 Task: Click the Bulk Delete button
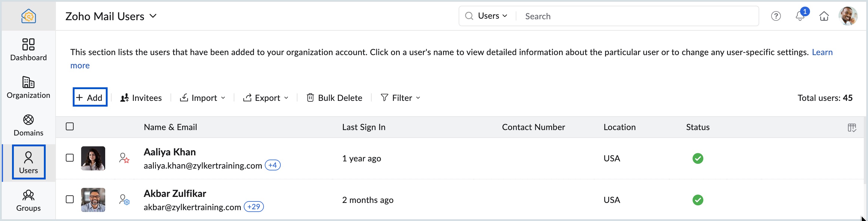point(334,98)
